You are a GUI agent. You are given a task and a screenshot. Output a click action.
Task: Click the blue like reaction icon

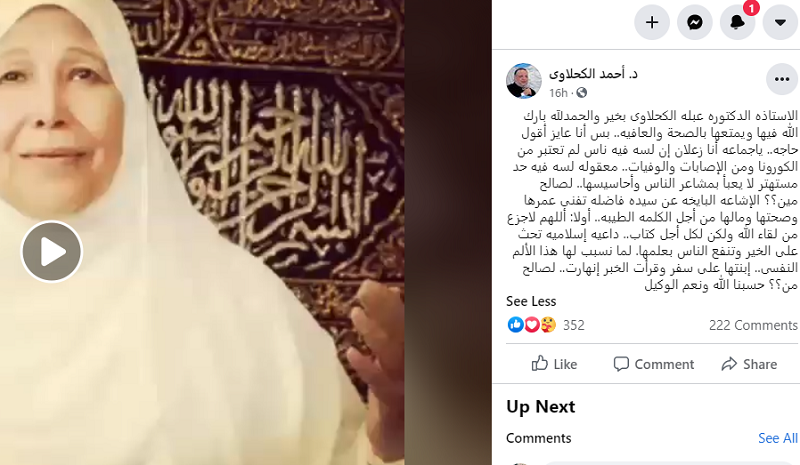tap(515, 325)
